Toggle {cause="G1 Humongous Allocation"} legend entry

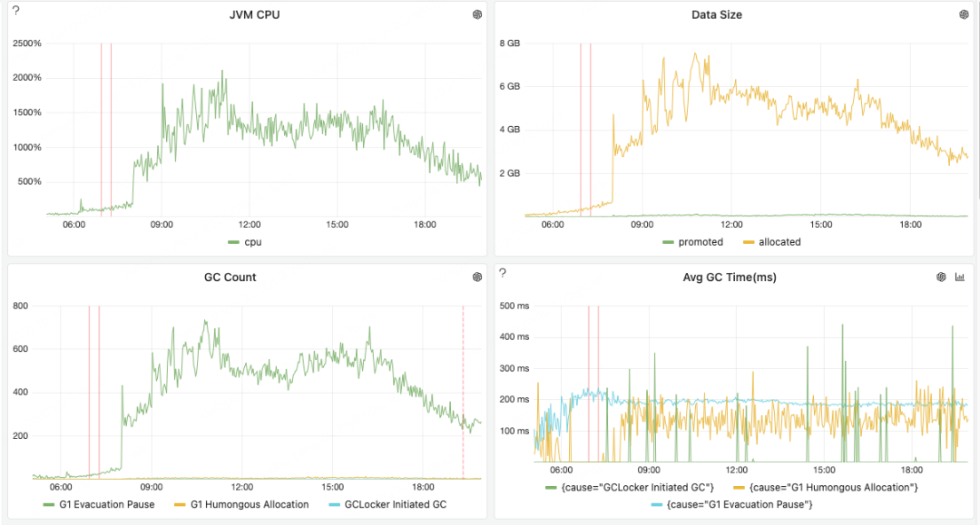(833, 488)
